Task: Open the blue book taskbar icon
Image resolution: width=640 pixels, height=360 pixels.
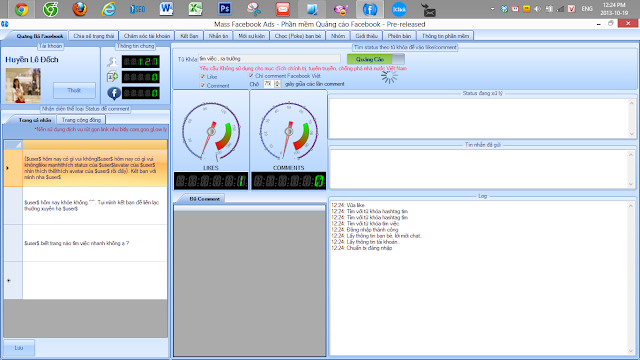Action: [x=312, y=9]
